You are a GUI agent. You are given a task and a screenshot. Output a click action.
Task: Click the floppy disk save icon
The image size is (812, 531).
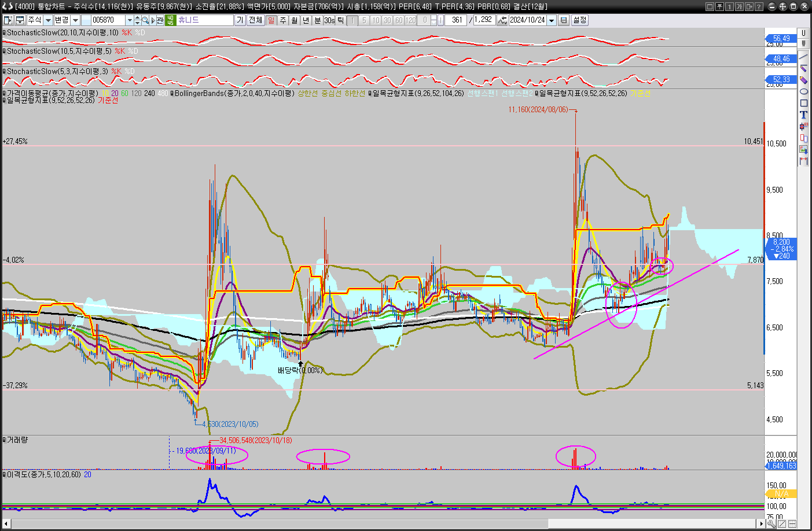(x=563, y=20)
